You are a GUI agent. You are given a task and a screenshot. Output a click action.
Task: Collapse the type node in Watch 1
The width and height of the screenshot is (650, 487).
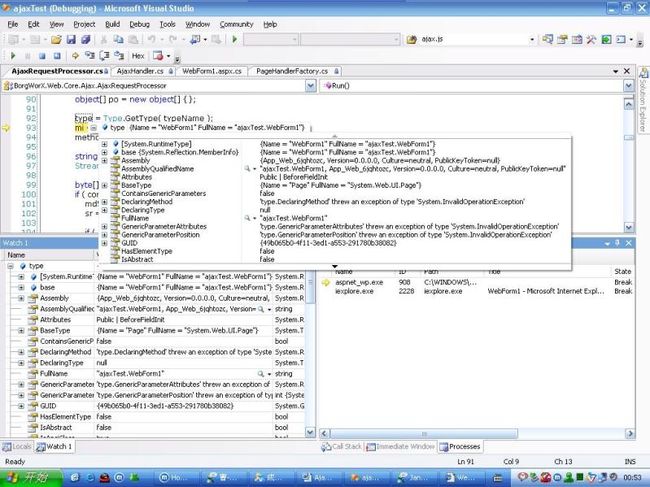point(10,266)
